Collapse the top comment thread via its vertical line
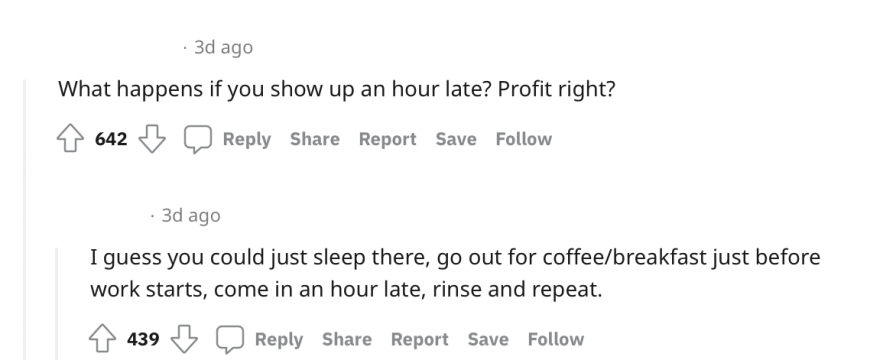Screen dimensions: 870x360 (24, 220)
